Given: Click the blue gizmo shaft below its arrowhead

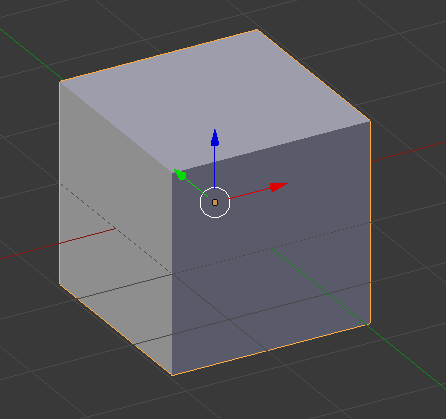Looking at the screenshot, I should point(214,167).
